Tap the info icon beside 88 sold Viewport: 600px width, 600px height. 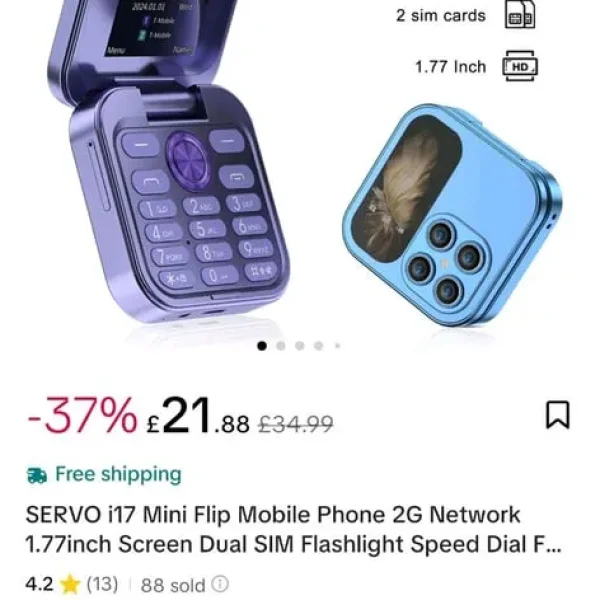[x=219, y=583]
